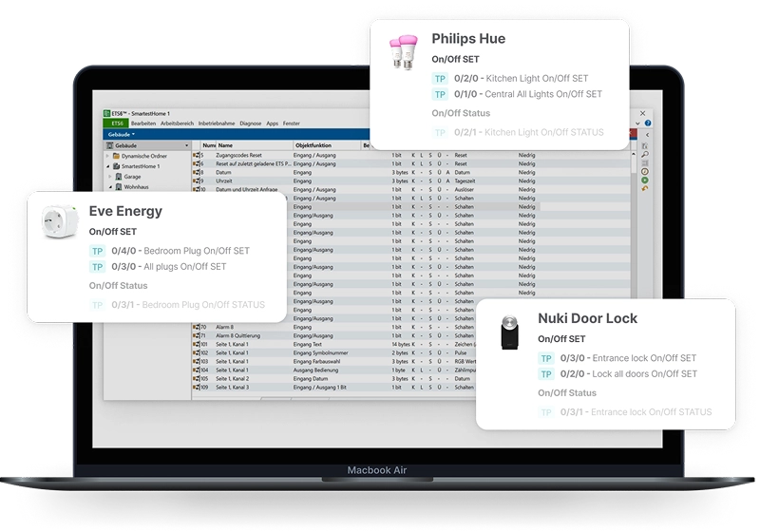This screenshot has height=532, width=760.
Task: Click TP badge beside Entrance lock On/Off SET
Action: pyautogui.click(x=546, y=358)
